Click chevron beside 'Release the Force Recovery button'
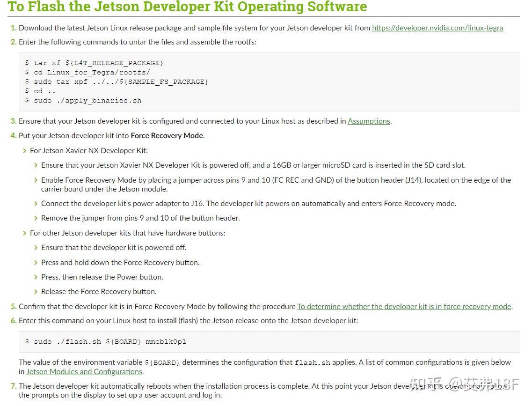Image resolution: width=532 pixels, height=406 pixels. (x=36, y=292)
